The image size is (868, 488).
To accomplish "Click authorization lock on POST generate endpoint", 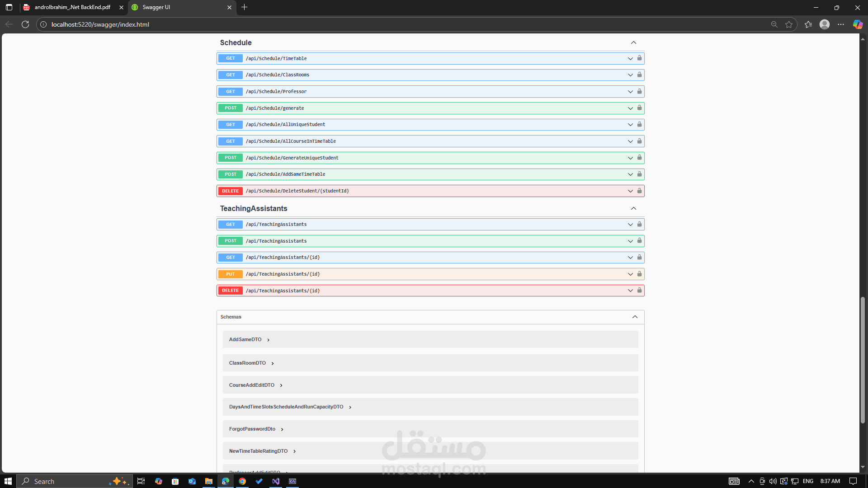I will tap(639, 108).
